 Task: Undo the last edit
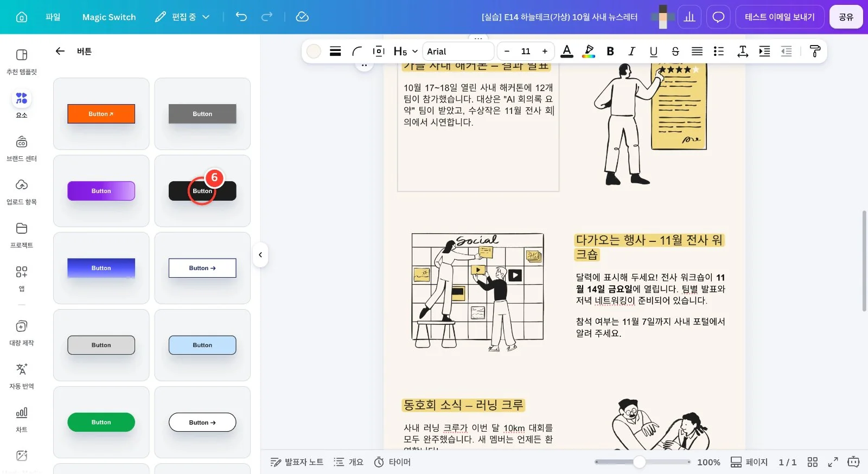(x=241, y=17)
